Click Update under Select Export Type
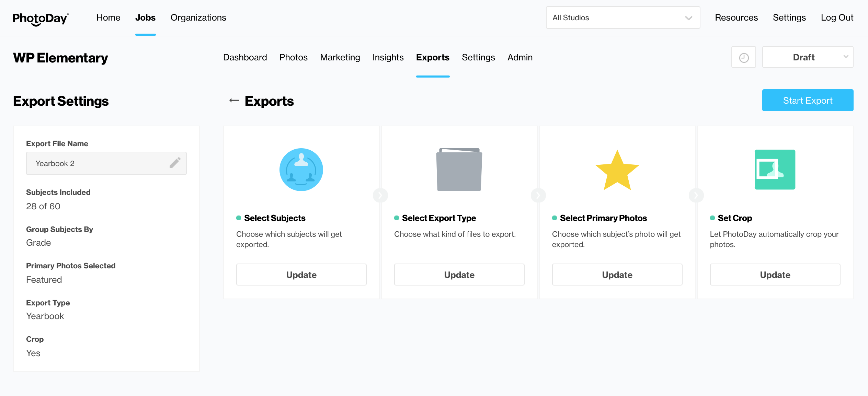This screenshot has height=396, width=868. pos(459,275)
